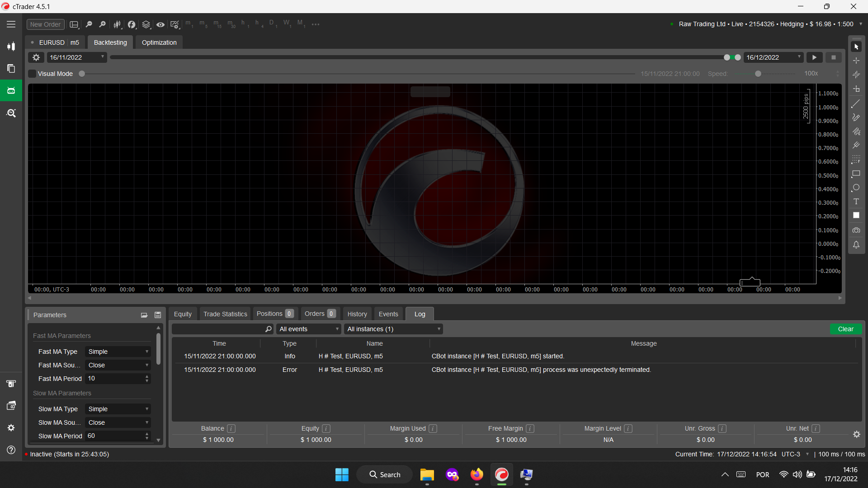This screenshot has width=868, height=488.
Task: Switch to the Backtesting tab
Action: click(x=110, y=42)
